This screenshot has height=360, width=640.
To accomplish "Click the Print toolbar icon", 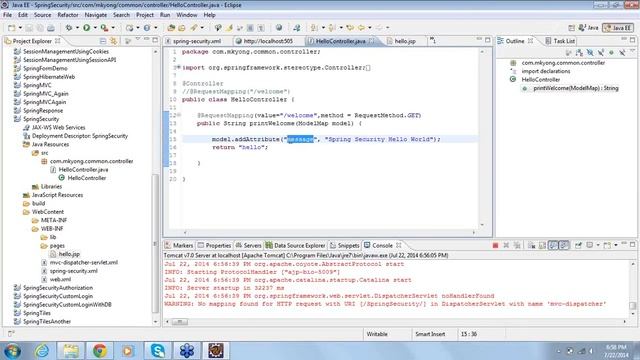I will [x=51, y=28].
